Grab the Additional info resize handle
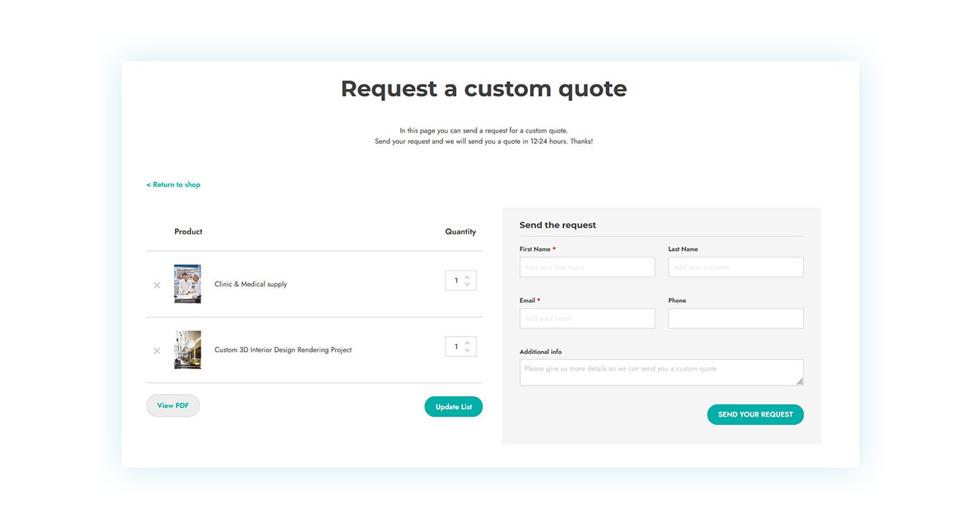 point(800,382)
